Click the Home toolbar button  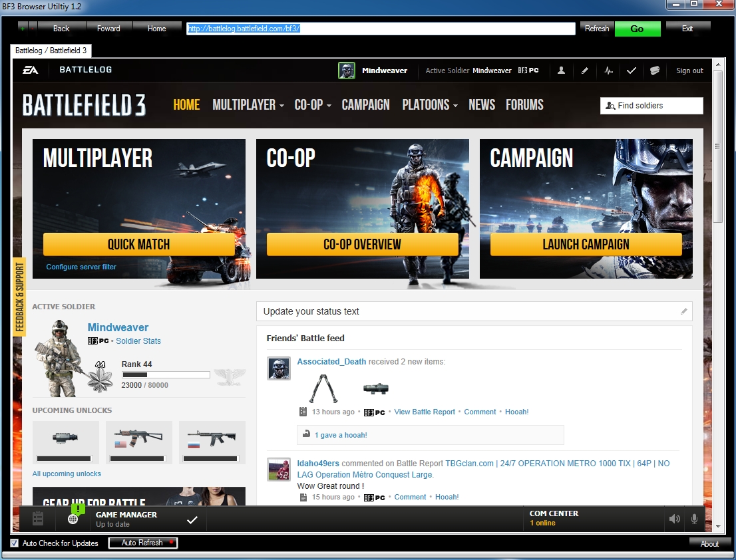pyautogui.click(x=157, y=29)
